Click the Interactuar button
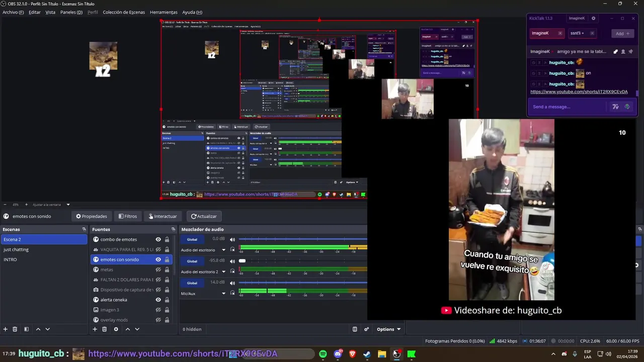 163,216
